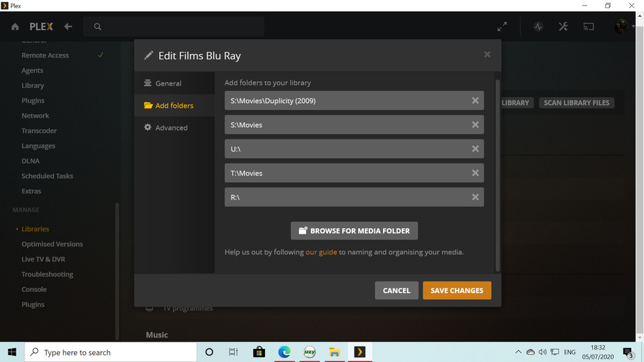644x362 pixels.
Task: Click the search magnifier icon
Action: (98, 27)
